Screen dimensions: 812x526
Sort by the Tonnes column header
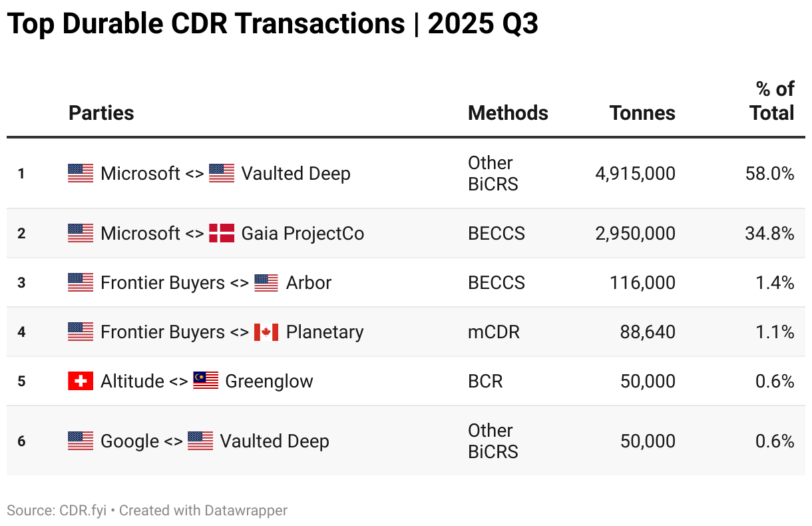642,113
